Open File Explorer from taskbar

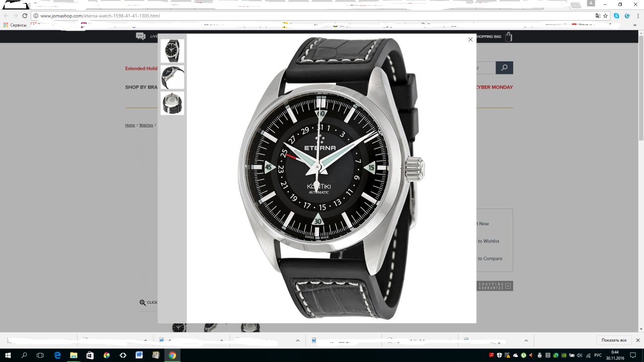(x=73, y=355)
